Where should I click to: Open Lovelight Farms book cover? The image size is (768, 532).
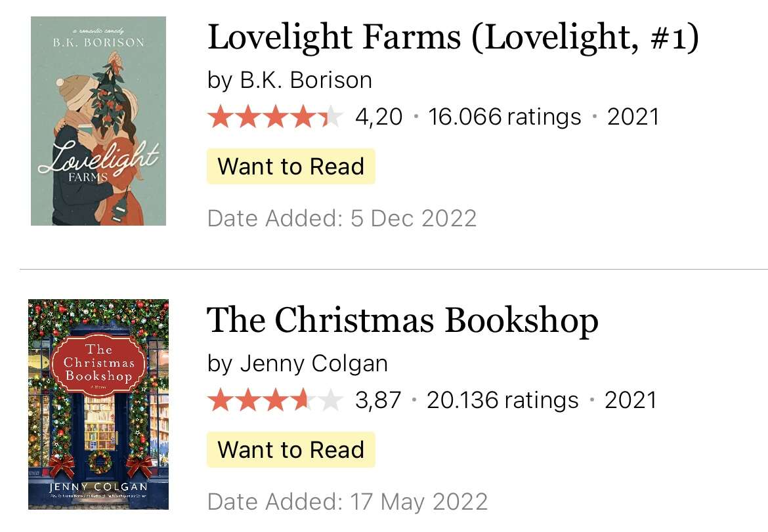click(x=98, y=121)
